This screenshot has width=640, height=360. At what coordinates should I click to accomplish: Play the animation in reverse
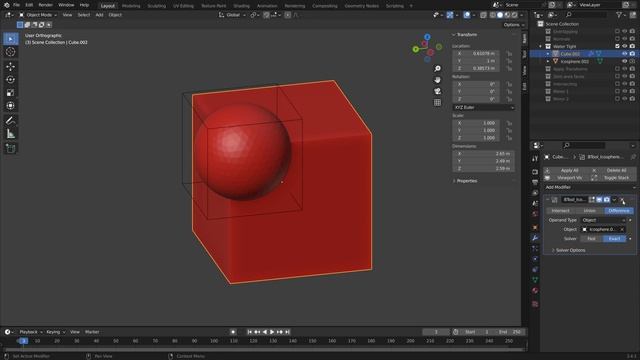pos(264,332)
